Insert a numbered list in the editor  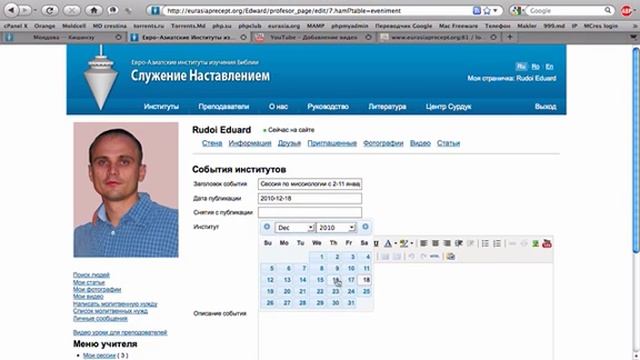click(x=497, y=244)
